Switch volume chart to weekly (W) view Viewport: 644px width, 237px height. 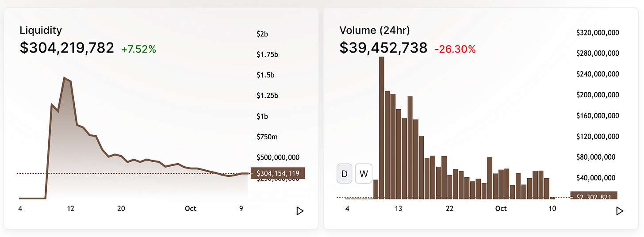point(364,173)
